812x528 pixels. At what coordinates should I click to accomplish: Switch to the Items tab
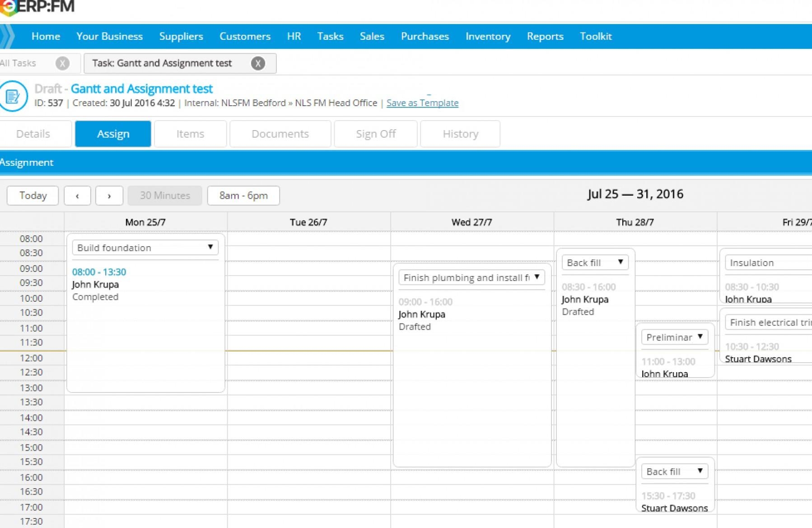(190, 134)
